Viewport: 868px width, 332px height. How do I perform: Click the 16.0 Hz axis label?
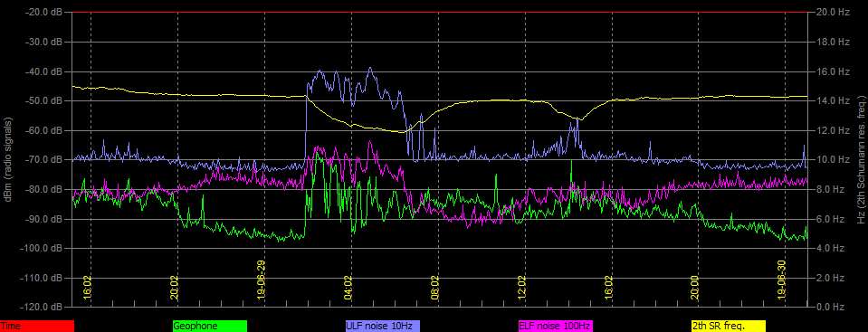click(x=833, y=71)
